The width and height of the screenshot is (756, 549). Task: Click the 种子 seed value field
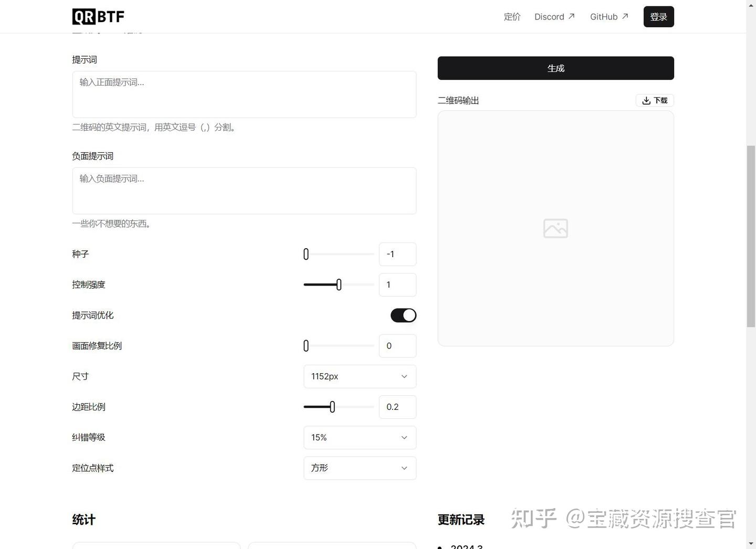pyautogui.click(x=397, y=254)
